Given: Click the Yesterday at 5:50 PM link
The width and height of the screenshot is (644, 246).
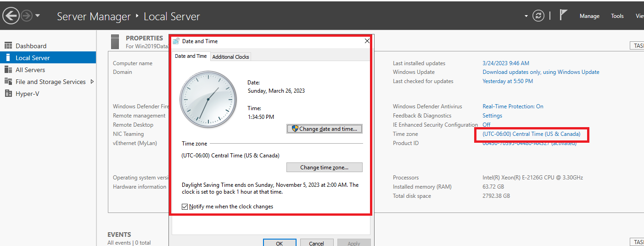Looking at the screenshot, I should click(x=508, y=81).
